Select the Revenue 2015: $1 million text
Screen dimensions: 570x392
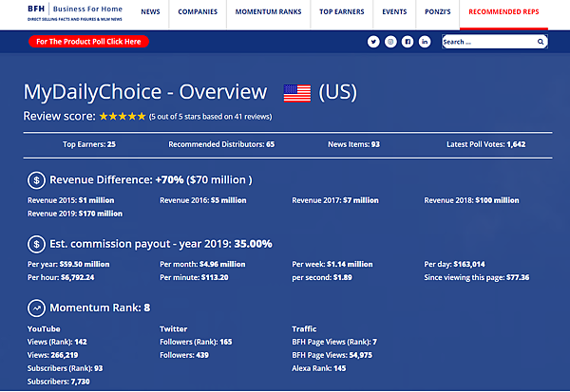pos(71,200)
